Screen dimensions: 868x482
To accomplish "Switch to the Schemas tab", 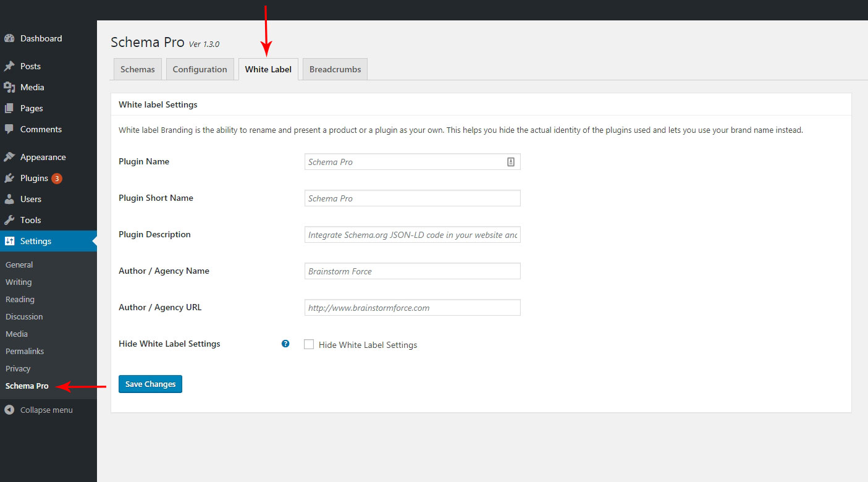I will coord(137,69).
